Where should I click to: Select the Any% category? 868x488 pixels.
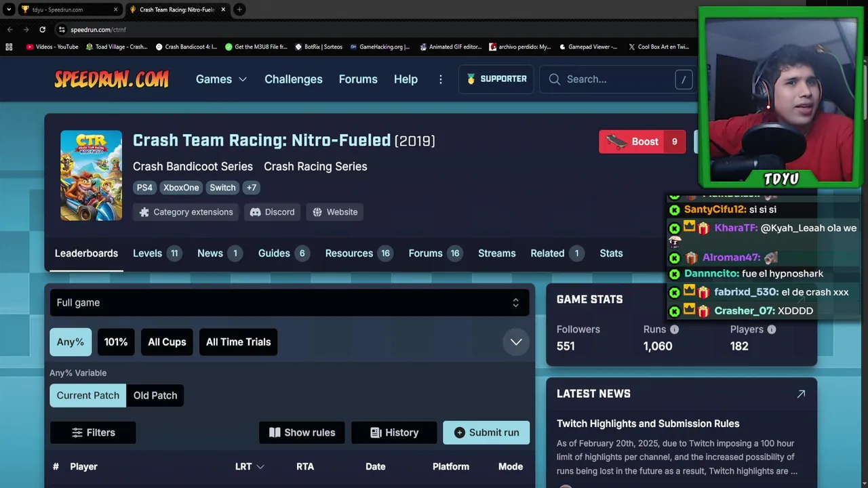pos(71,342)
